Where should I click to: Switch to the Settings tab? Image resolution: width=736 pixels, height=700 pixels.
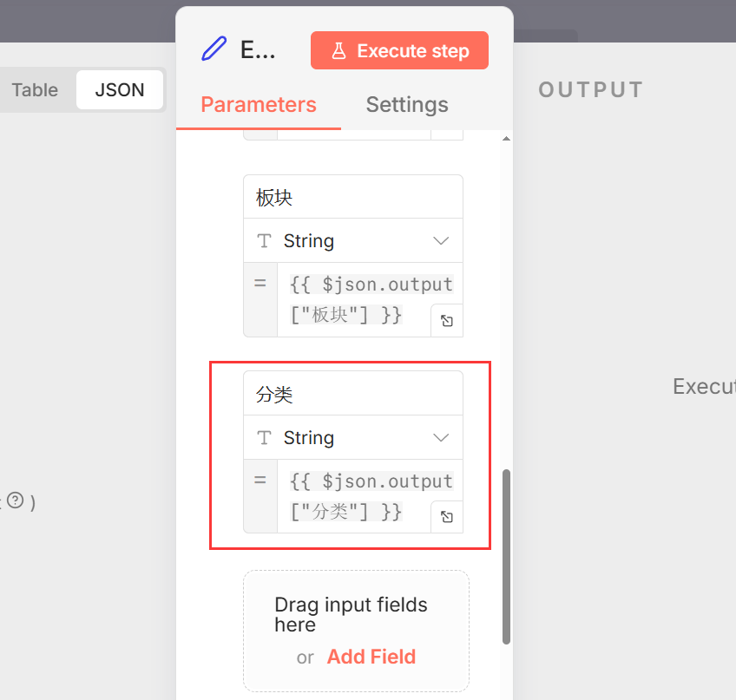coord(407,105)
